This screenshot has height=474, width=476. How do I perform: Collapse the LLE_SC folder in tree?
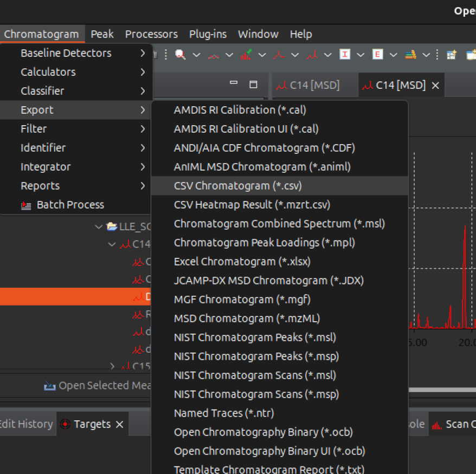pos(98,226)
